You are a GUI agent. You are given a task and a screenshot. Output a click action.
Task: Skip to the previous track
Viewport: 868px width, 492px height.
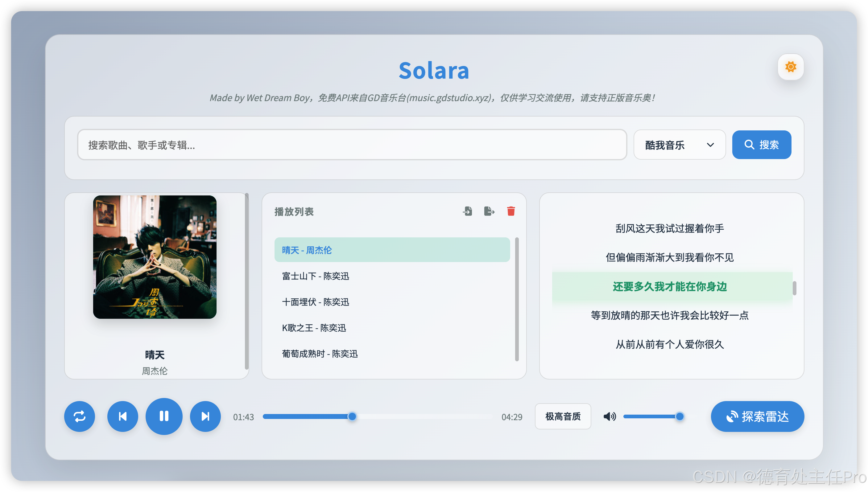[122, 416]
